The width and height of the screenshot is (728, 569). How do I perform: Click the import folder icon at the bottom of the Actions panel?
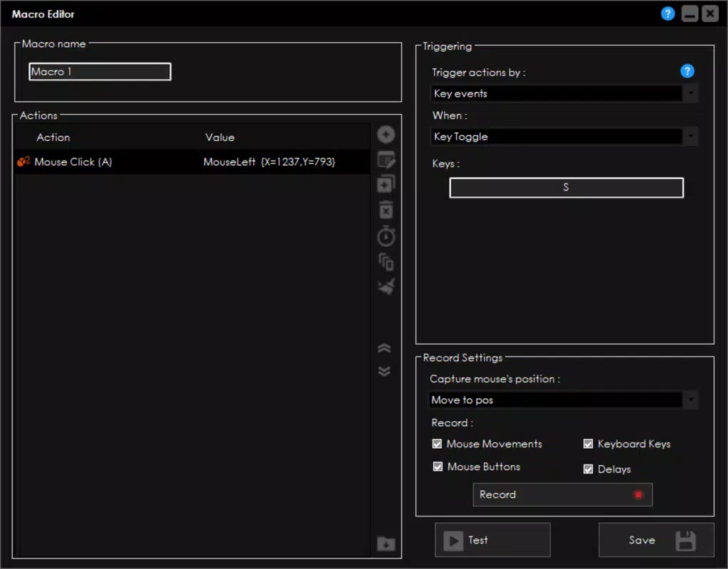click(x=386, y=543)
